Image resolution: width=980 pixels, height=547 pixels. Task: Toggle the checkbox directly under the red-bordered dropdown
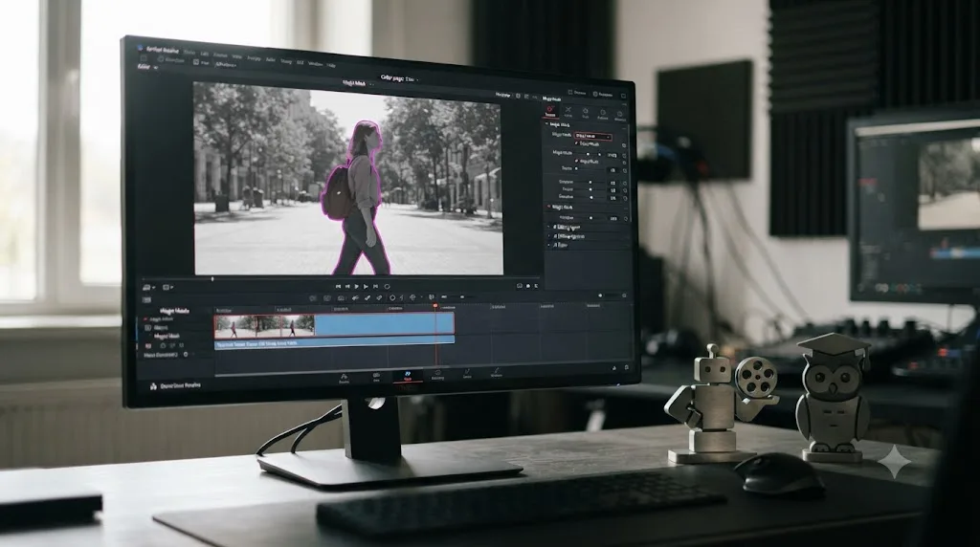(x=577, y=143)
